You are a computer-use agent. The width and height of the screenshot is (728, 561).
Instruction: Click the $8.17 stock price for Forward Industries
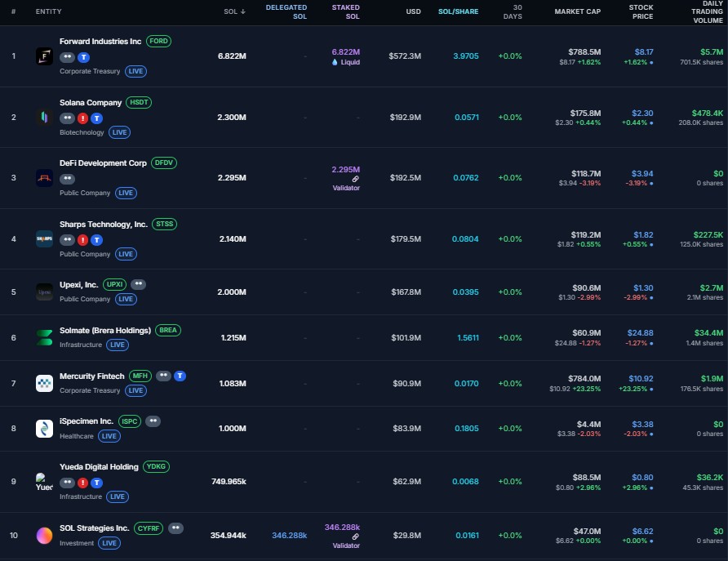644,52
